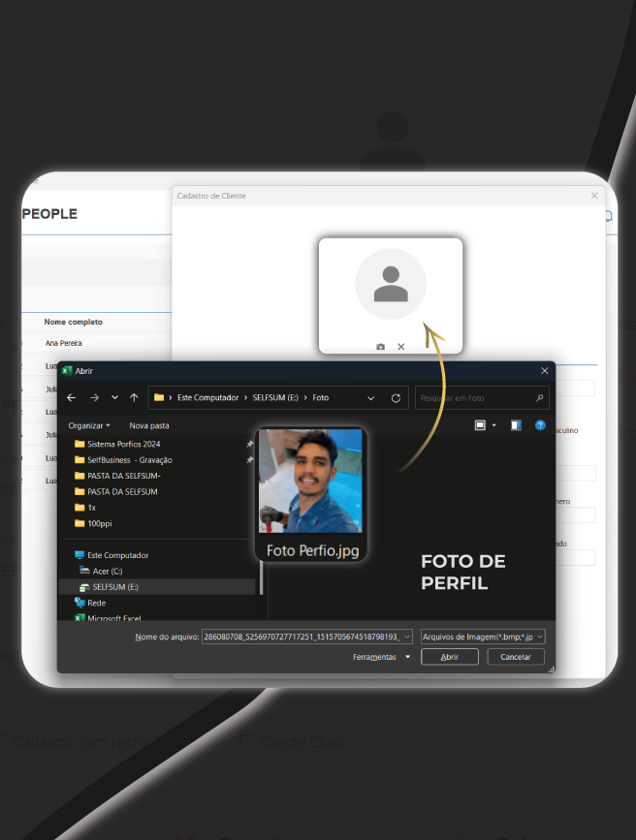
Task: Unpin Sistema Porfios 2024 pin icon
Action: (249, 444)
